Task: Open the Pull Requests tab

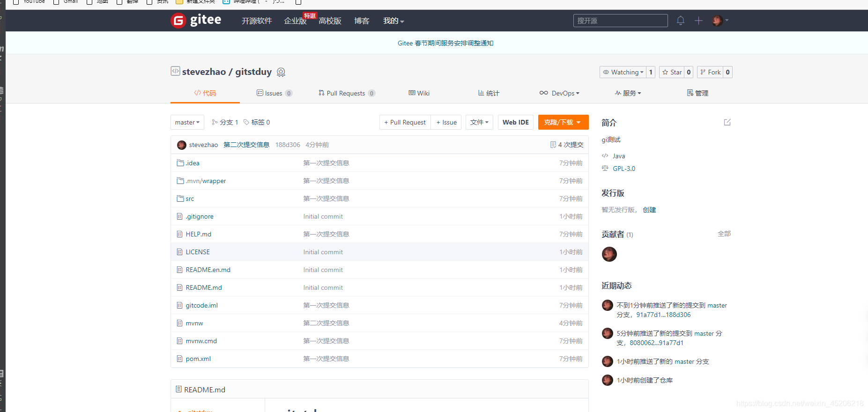Action: point(347,93)
